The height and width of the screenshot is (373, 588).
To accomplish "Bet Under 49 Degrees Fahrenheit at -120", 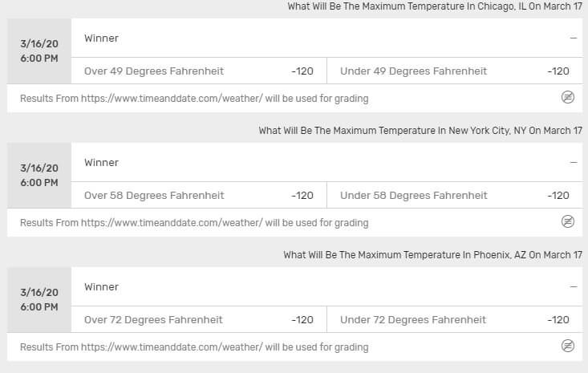I will 455,71.
